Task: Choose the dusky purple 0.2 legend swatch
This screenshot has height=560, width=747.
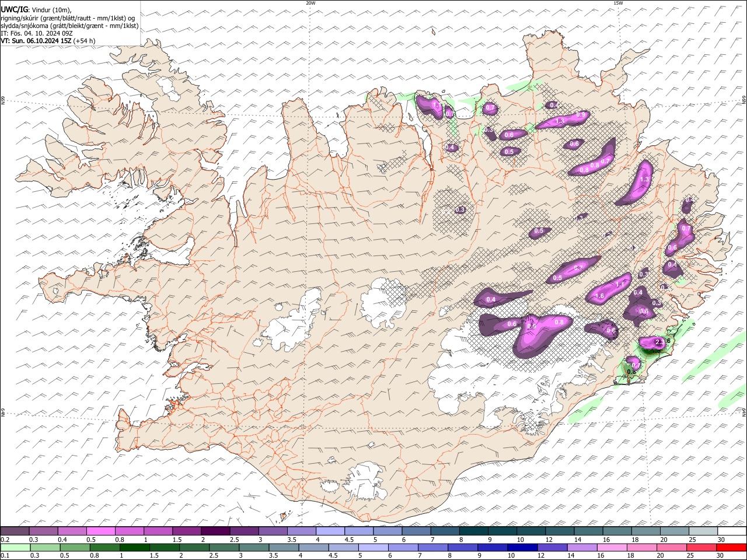Action: pos(15,531)
